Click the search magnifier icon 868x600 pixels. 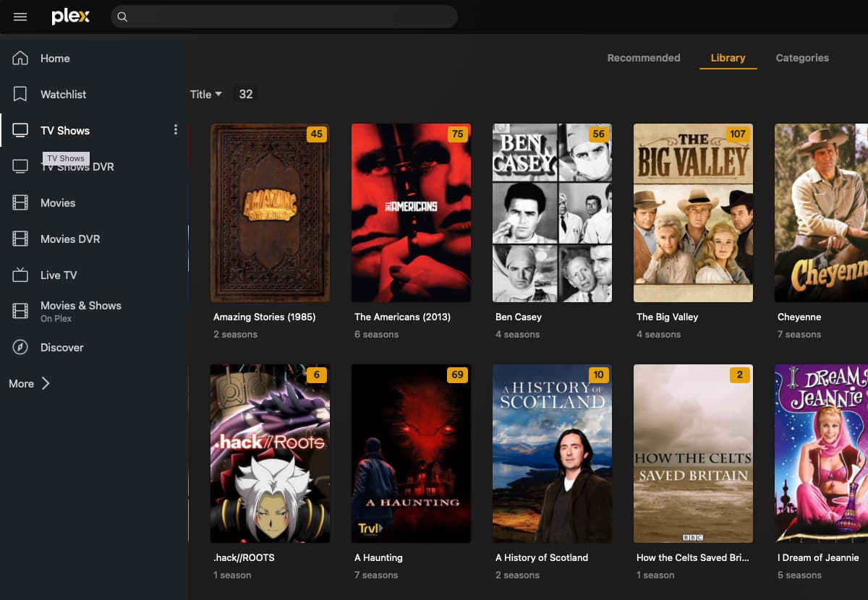point(122,17)
